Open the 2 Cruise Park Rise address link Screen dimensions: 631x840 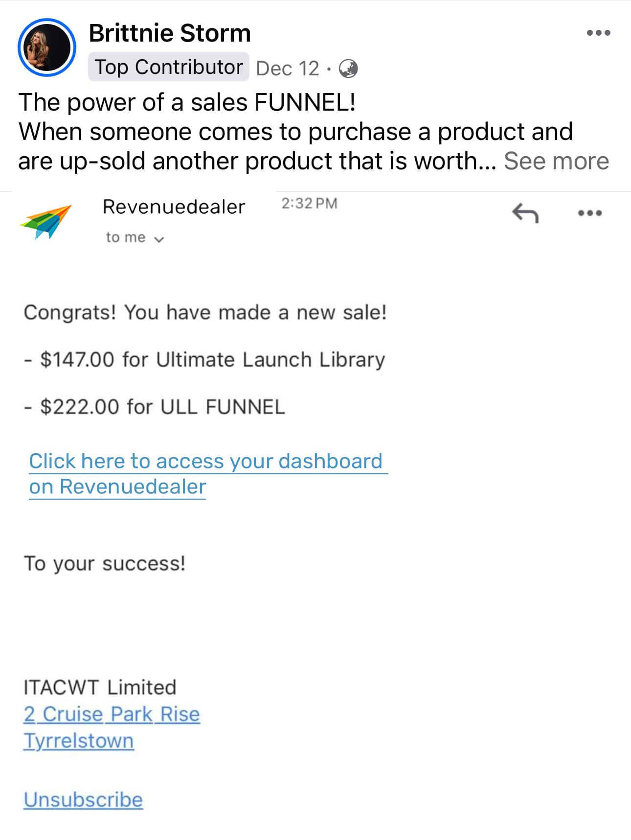coord(112,714)
